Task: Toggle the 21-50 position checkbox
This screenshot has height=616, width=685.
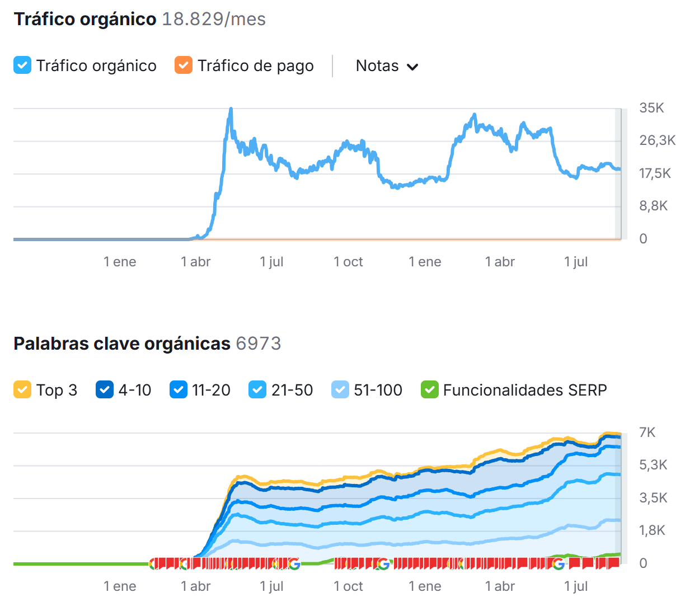Action: (257, 390)
